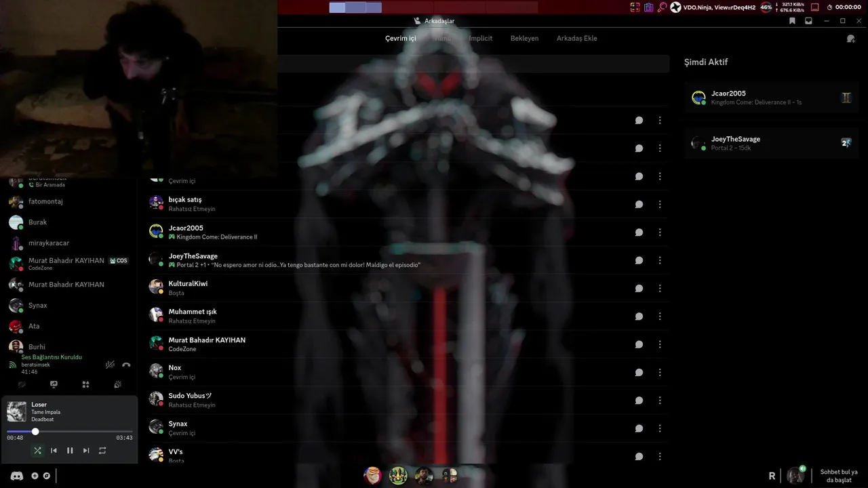868x488 pixels.
Task: Open voice connection signal info
Action: [13, 365]
